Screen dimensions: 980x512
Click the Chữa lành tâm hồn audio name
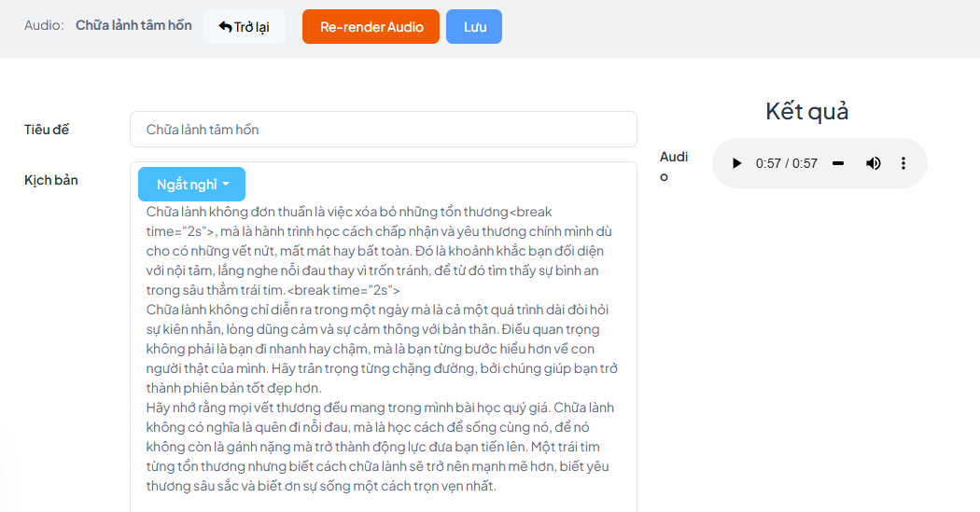pos(133,25)
